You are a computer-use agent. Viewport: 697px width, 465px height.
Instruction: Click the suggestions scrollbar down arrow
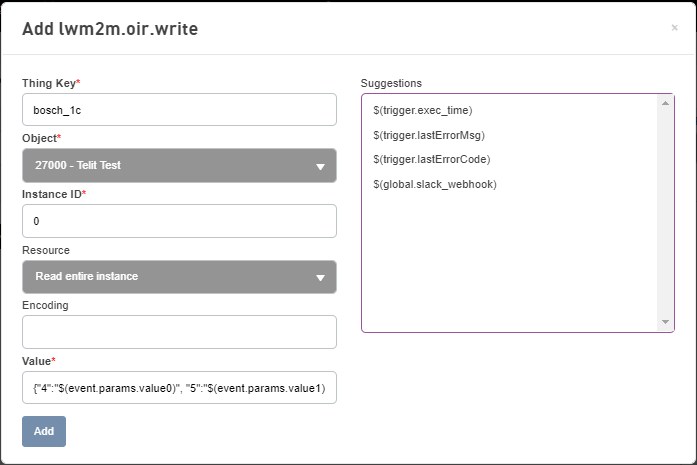pos(665,322)
